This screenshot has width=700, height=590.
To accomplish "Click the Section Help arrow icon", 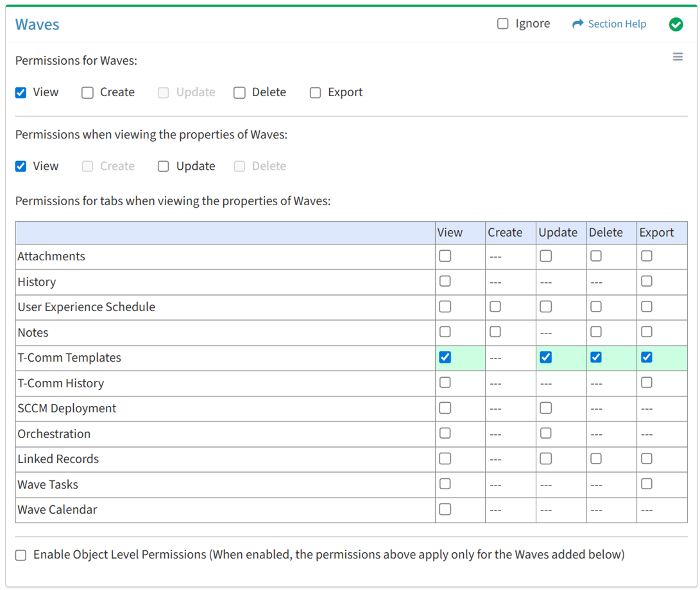I will click(577, 24).
